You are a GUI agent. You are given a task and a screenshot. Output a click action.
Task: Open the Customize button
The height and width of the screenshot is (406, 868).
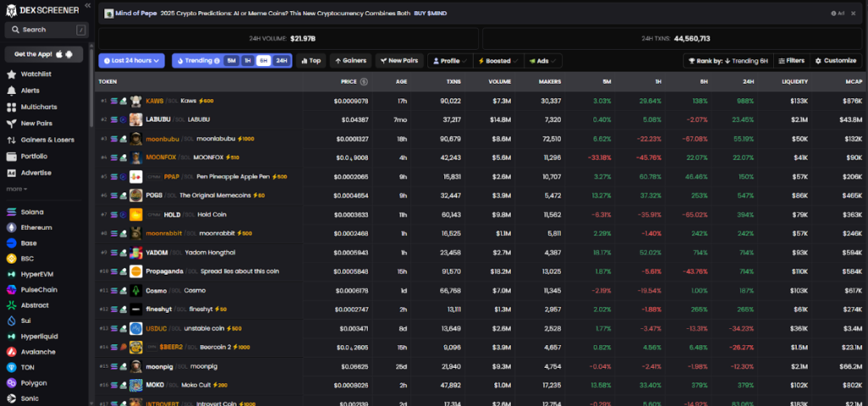pyautogui.click(x=836, y=61)
